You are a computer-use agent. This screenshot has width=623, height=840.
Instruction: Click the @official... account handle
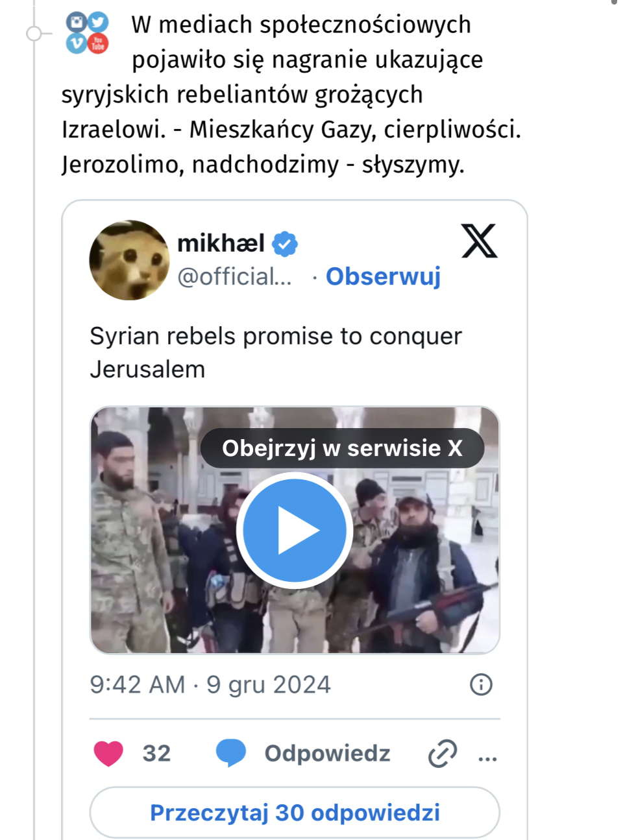click(x=234, y=277)
